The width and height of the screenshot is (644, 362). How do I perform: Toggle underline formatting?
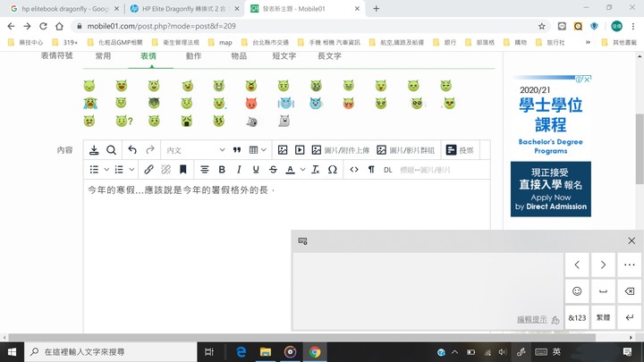(256, 170)
